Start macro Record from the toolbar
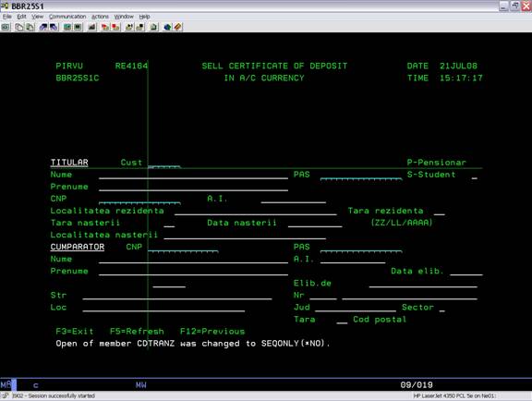 [x=105, y=27]
